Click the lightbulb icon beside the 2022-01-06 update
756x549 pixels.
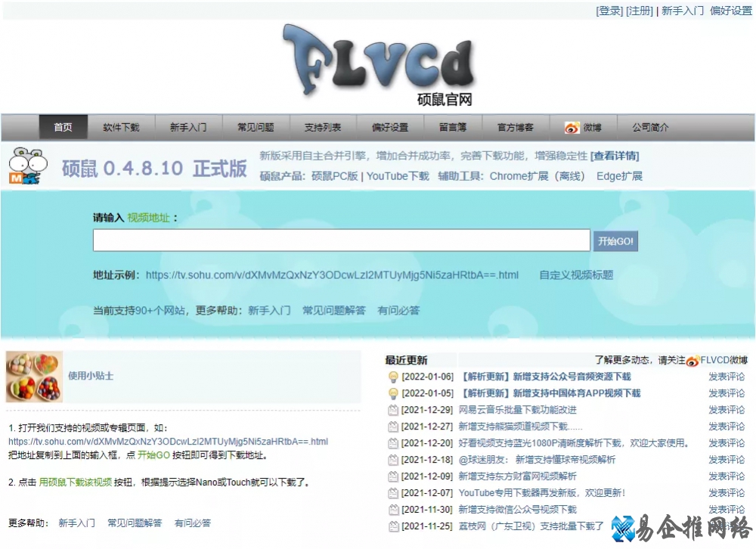(395, 377)
